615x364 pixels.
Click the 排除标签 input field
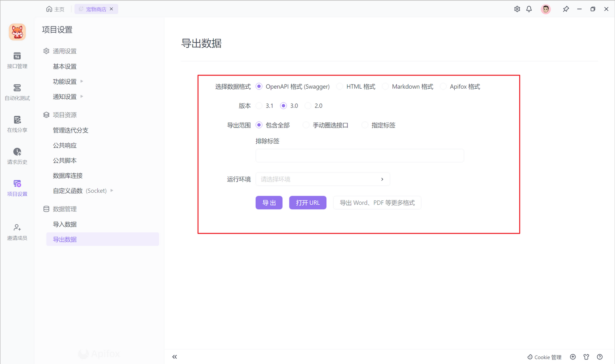point(359,156)
